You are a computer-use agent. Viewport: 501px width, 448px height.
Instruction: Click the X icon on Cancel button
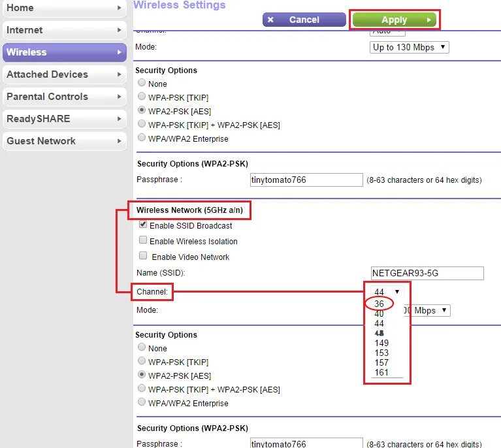(270, 20)
